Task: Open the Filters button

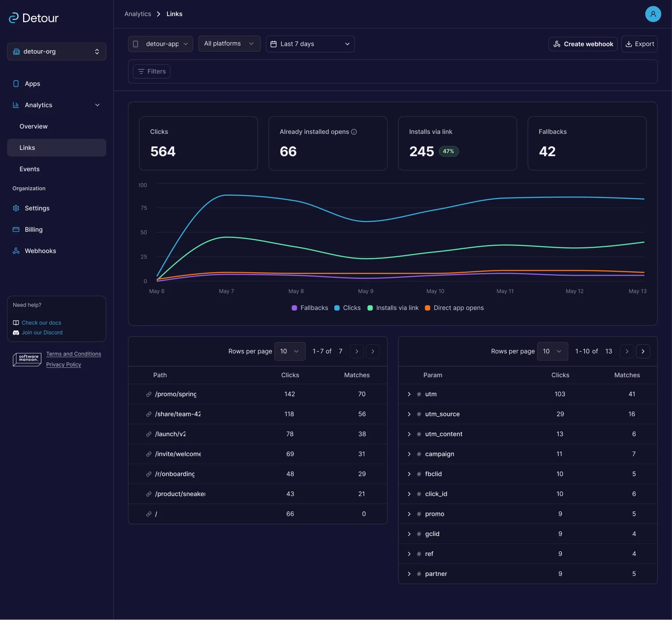Action: 152,72
